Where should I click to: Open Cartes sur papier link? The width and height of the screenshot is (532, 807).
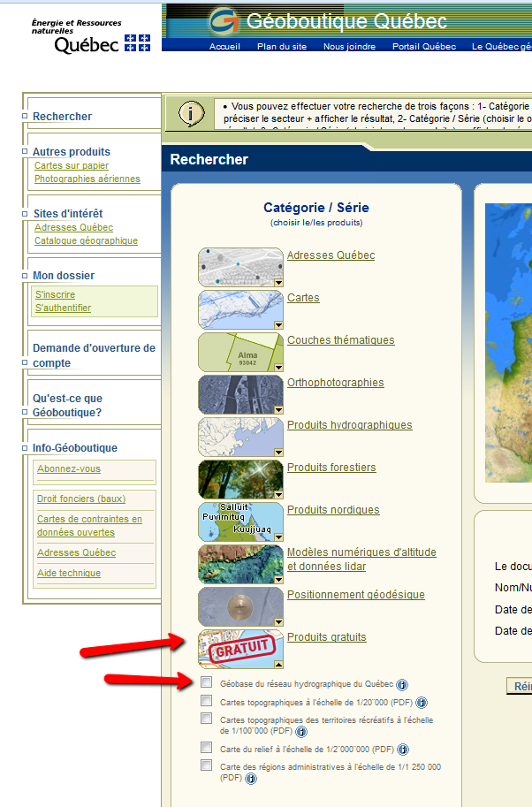[72, 165]
